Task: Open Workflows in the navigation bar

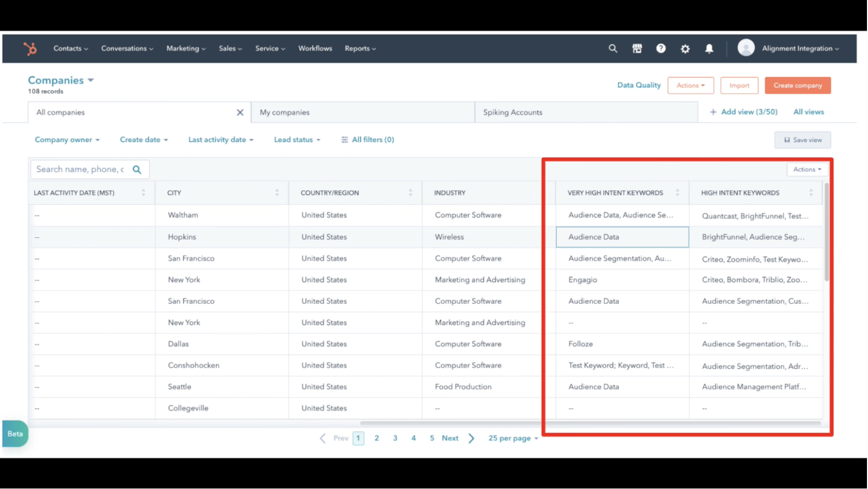Action: [315, 49]
